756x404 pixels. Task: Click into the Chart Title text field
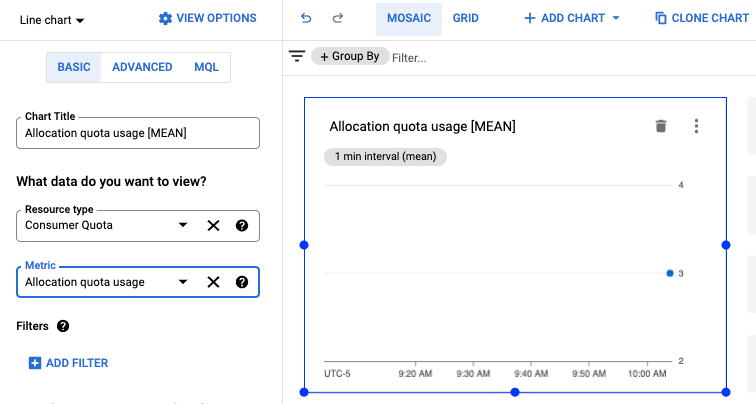(138, 133)
